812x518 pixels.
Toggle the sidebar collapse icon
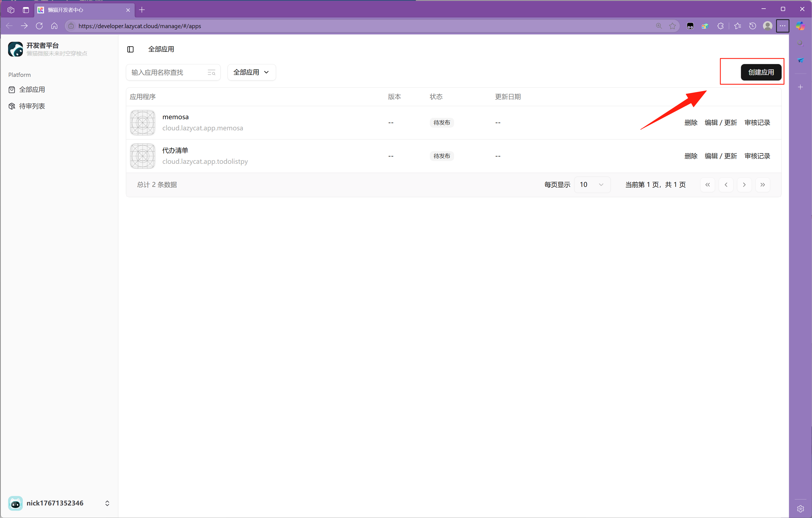[x=130, y=49]
